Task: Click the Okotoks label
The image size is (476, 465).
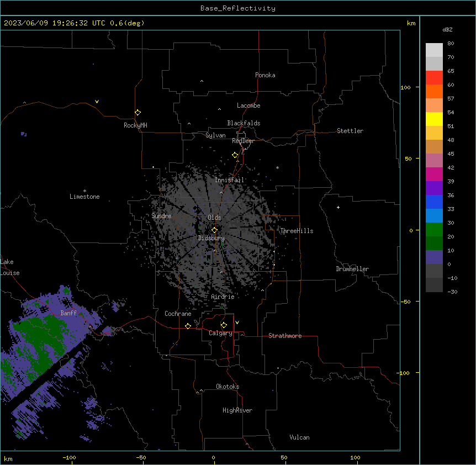Action: tap(228, 387)
